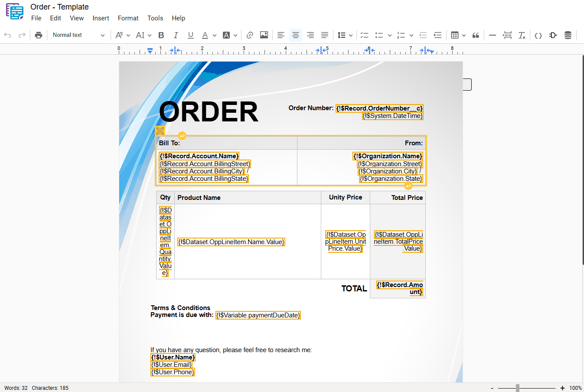Toggle bold formatting

[x=161, y=35]
